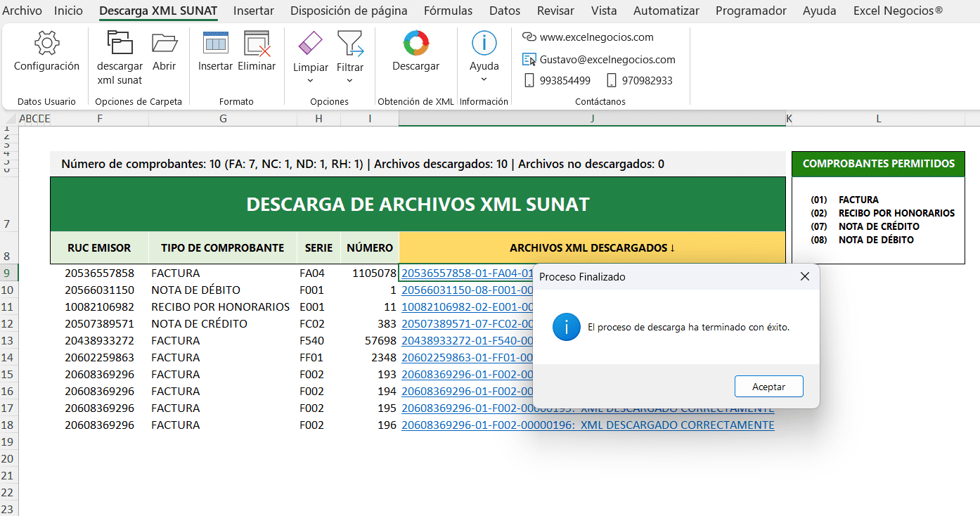
Task: Open the Ayuda information icon
Action: pyautogui.click(x=484, y=44)
